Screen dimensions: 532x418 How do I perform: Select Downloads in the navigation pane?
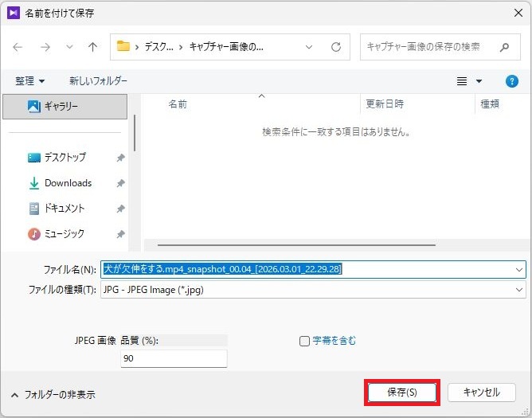68,183
